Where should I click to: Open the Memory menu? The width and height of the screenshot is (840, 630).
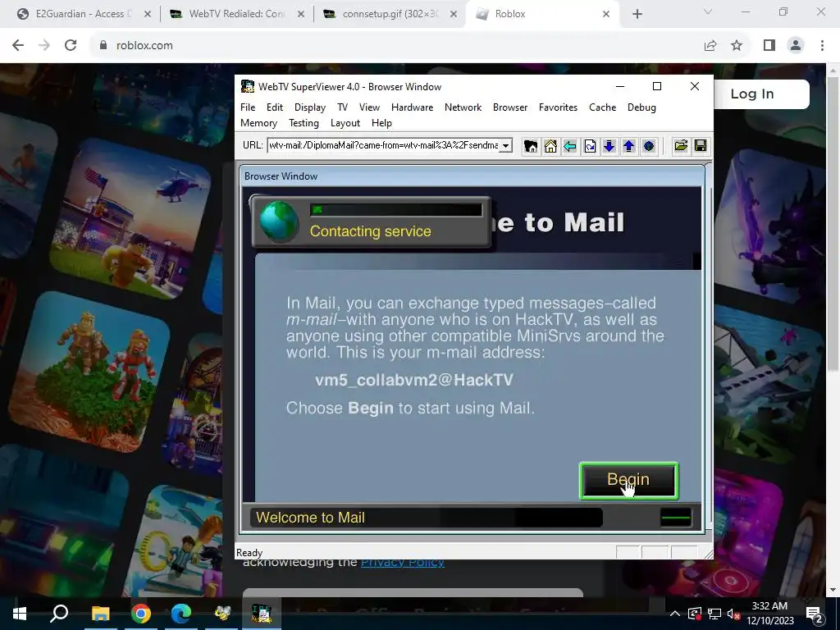258,123
